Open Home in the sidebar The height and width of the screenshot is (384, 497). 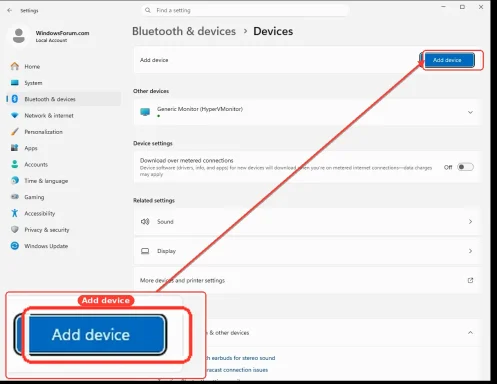pos(64,66)
